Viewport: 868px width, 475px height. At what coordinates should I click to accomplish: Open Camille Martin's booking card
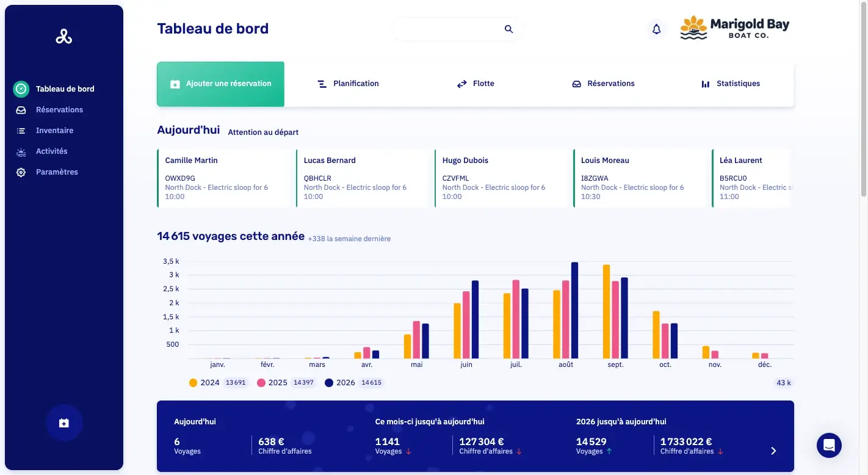223,178
